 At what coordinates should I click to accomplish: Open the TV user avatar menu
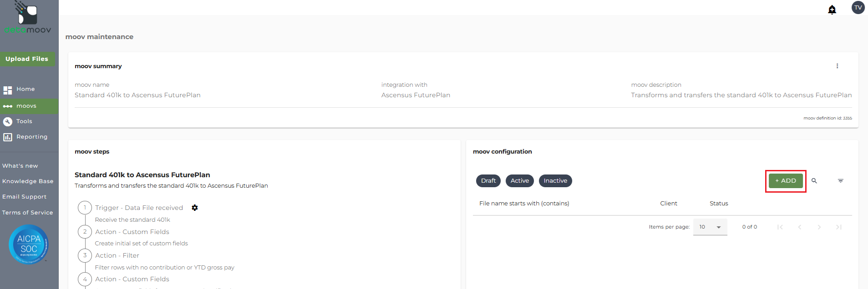pos(858,8)
